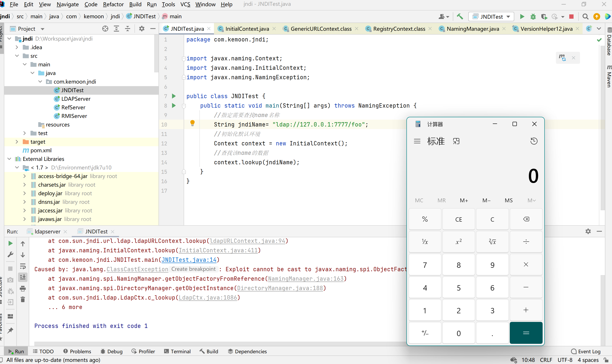This screenshot has height=364, width=612.
Task: Click the Build project hammer icon
Action: tap(460, 17)
